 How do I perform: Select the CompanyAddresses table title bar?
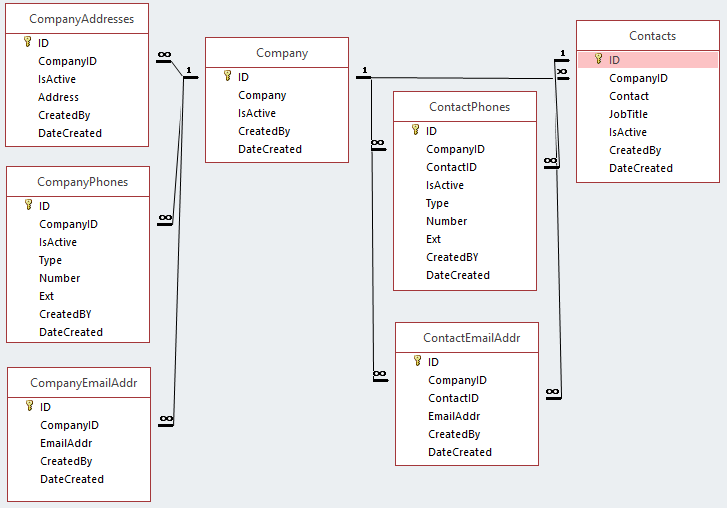coord(77,19)
